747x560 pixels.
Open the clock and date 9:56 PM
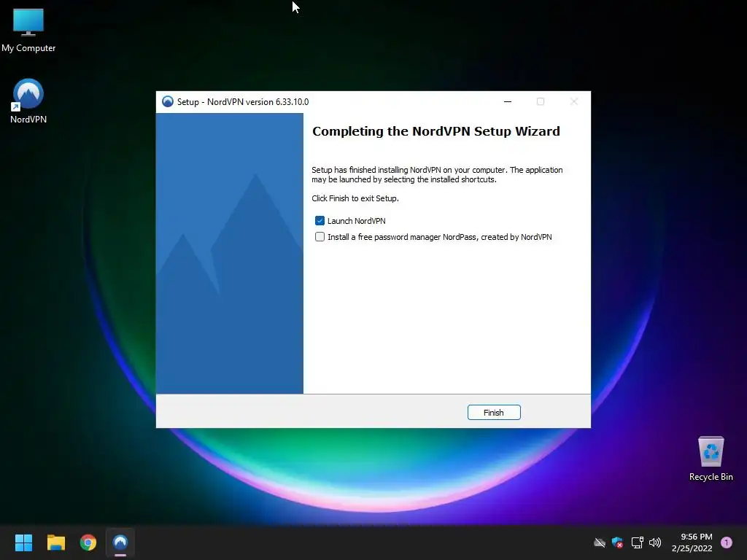coord(692,542)
